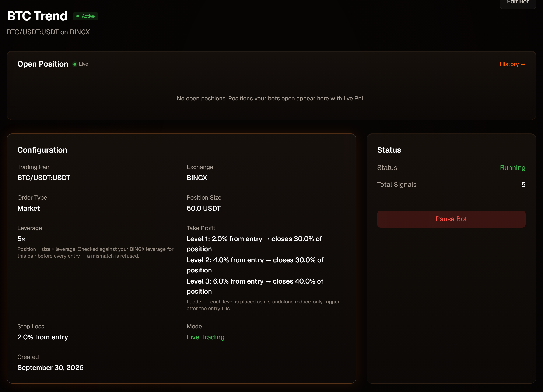Screen dimensions: 543x392
Task: Select Stop Loss value 2.0% from entry
Action: click(x=43, y=337)
